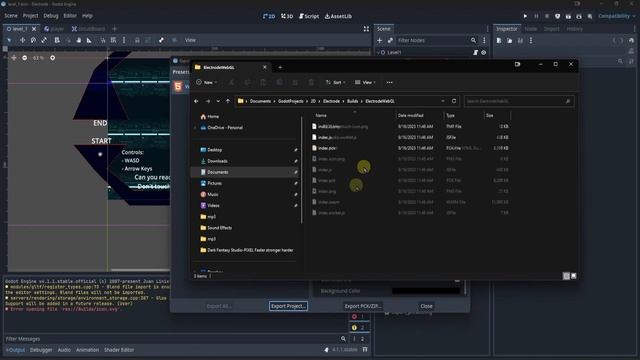Click the Inspector create new resource icon
Image resolution: width=640 pixels, height=360 pixels.
click(x=499, y=40)
